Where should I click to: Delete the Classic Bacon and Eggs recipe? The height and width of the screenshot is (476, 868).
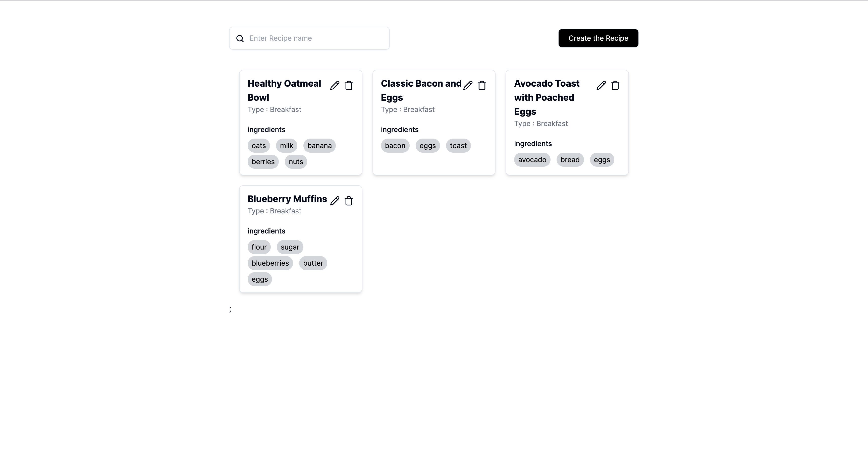tap(482, 86)
